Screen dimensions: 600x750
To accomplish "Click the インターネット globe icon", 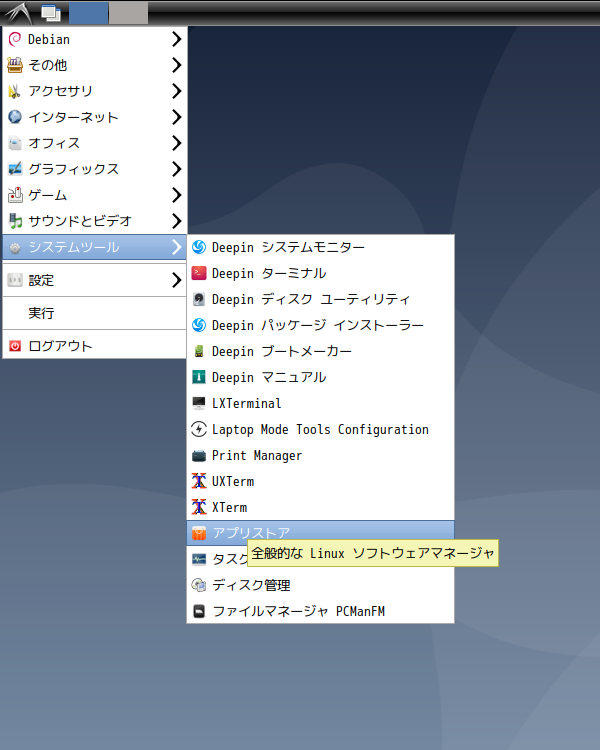I will [x=15, y=117].
